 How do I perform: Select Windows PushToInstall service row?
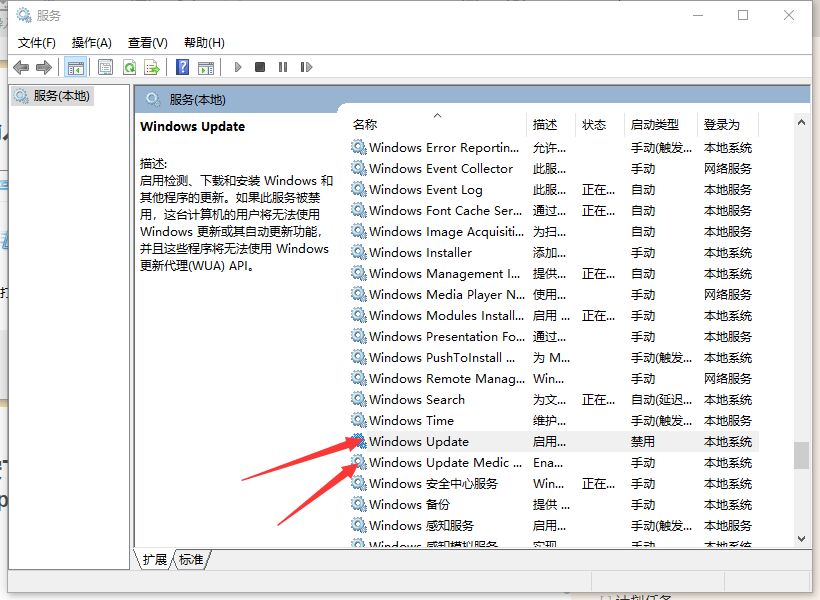553,357
